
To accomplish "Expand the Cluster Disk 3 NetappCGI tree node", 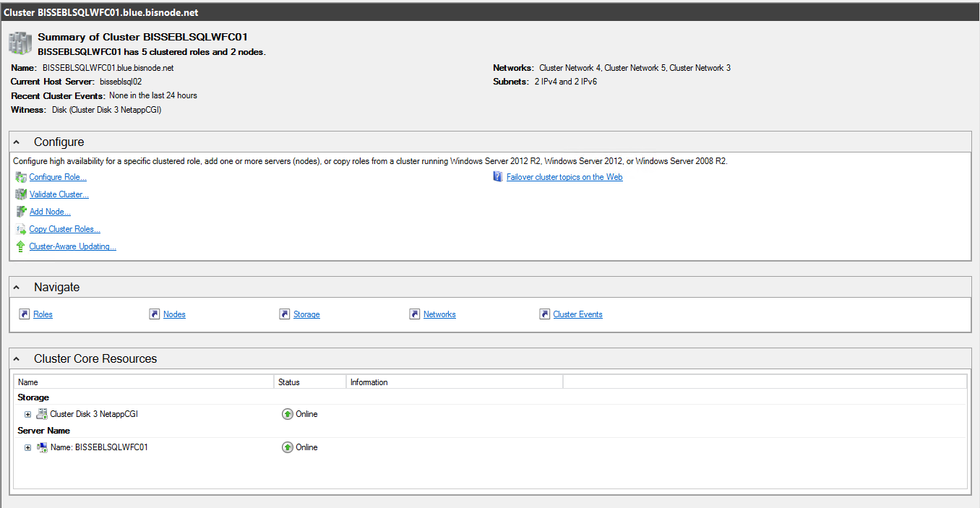I will (27, 415).
